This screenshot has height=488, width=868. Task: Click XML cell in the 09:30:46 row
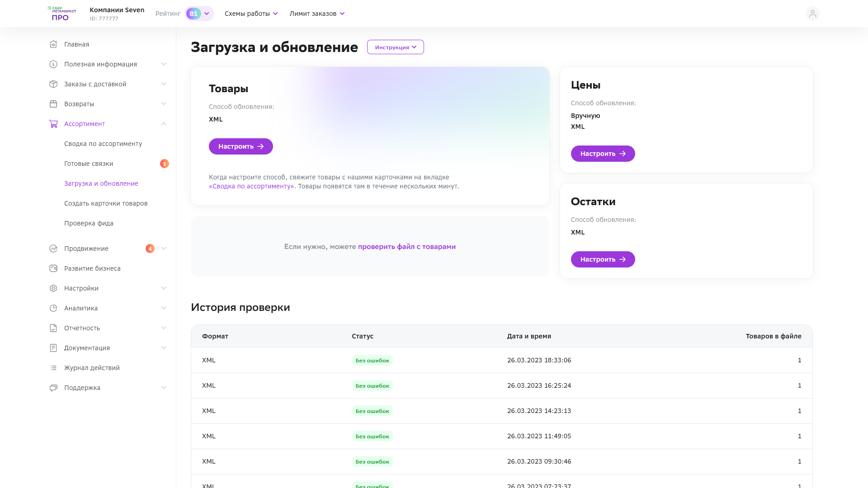pos(209,461)
